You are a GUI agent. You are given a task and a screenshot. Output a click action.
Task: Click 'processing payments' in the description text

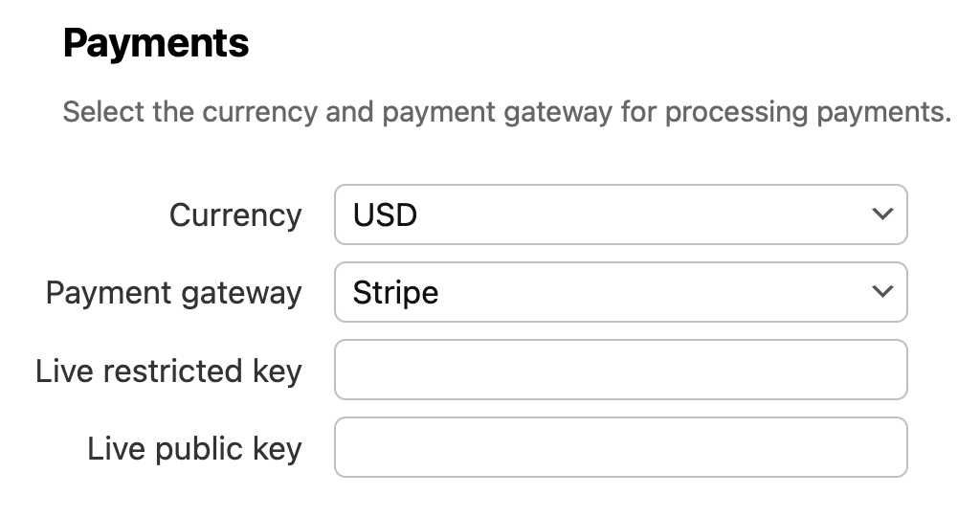808,112
